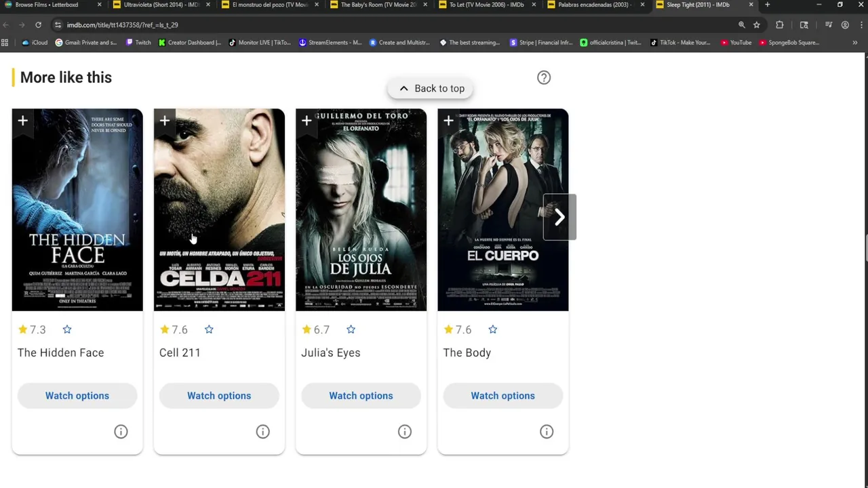
Task: Open browser profile avatar icon
Action: [x=845, y=25]
